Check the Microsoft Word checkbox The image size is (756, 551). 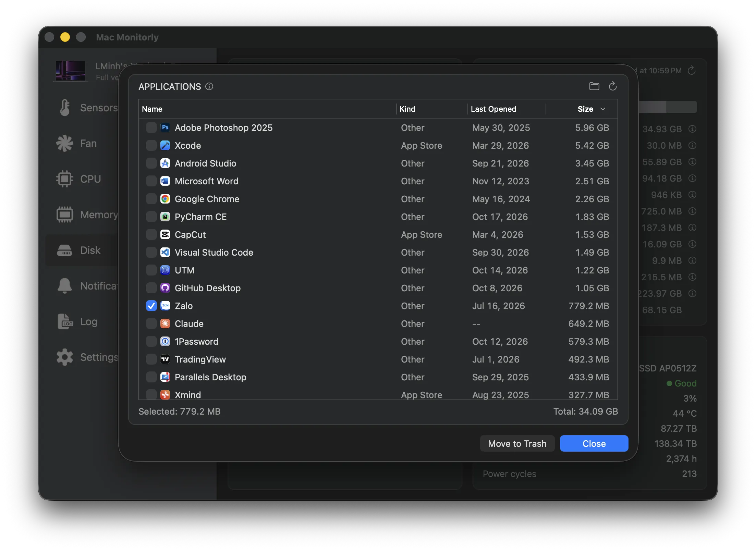click(151, 181)
